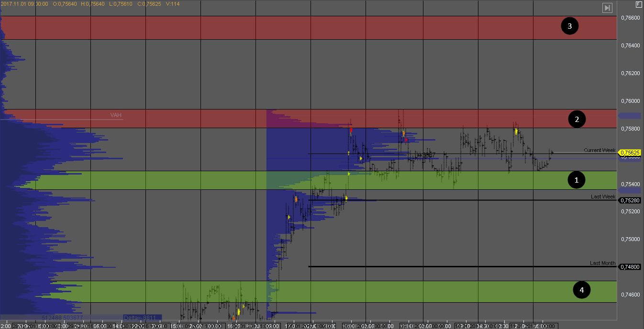Viewport: 644px width, 329px height.
Task: Click the Last Week line label
Action: 602,197
